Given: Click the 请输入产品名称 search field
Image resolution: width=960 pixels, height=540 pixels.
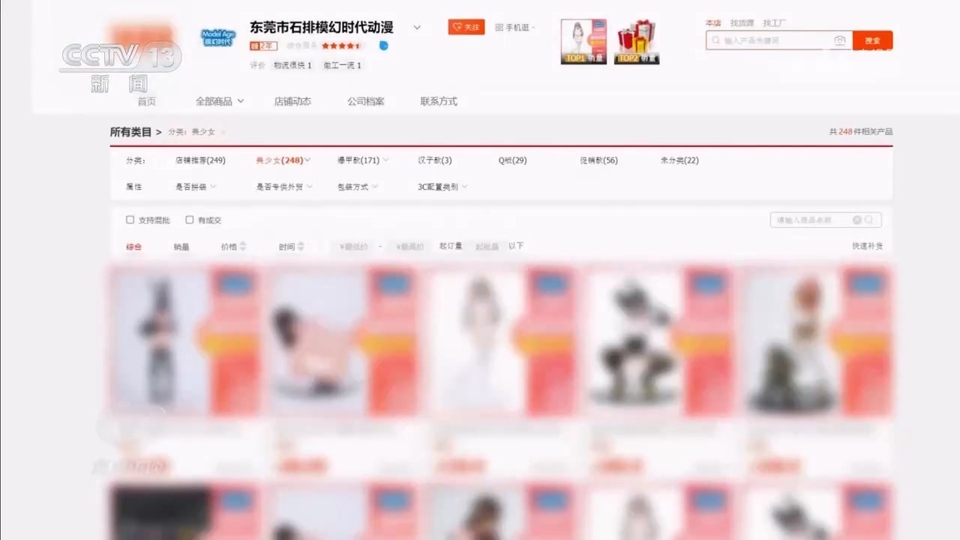Looking at the screenshot, I should (x=810, y=220).
